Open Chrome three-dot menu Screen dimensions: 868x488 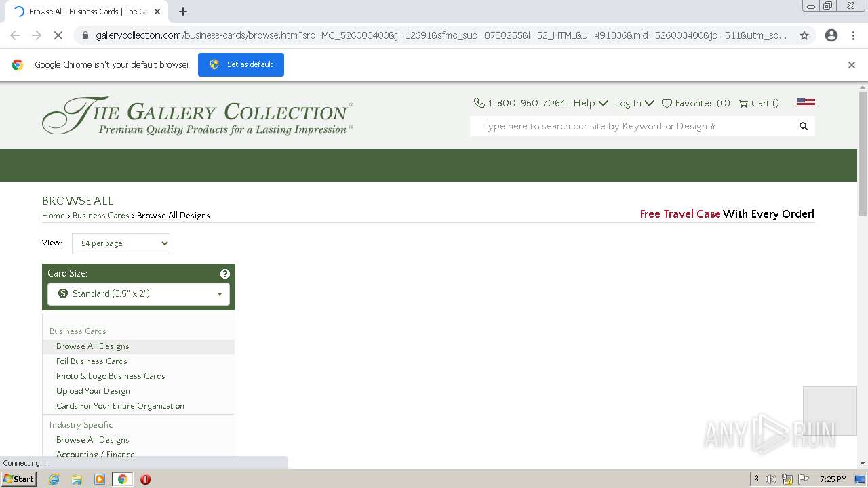[854, 35]
